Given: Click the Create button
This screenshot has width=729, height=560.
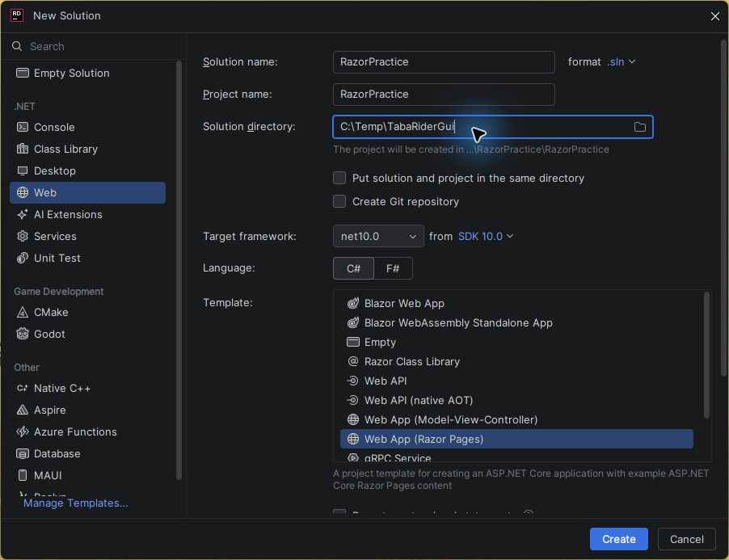Looking at the screenshot, I should click(x=619, y=539).
